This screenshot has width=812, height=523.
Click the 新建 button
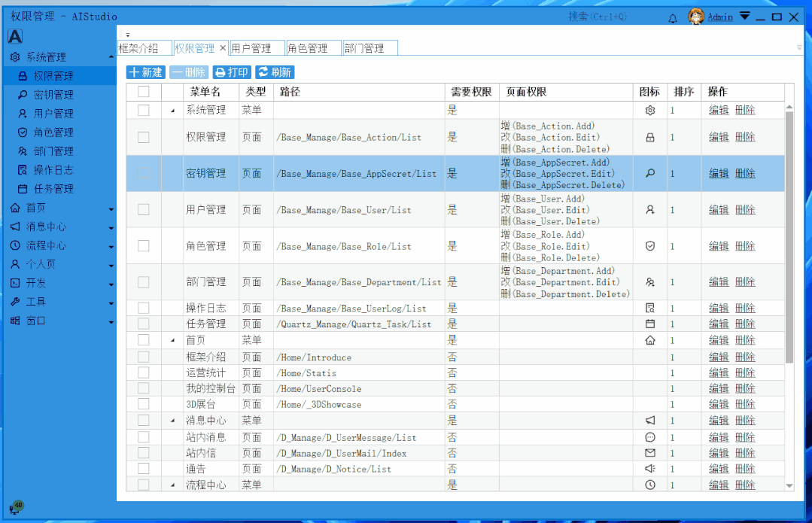pyautogui.click(x=145, y=72)
